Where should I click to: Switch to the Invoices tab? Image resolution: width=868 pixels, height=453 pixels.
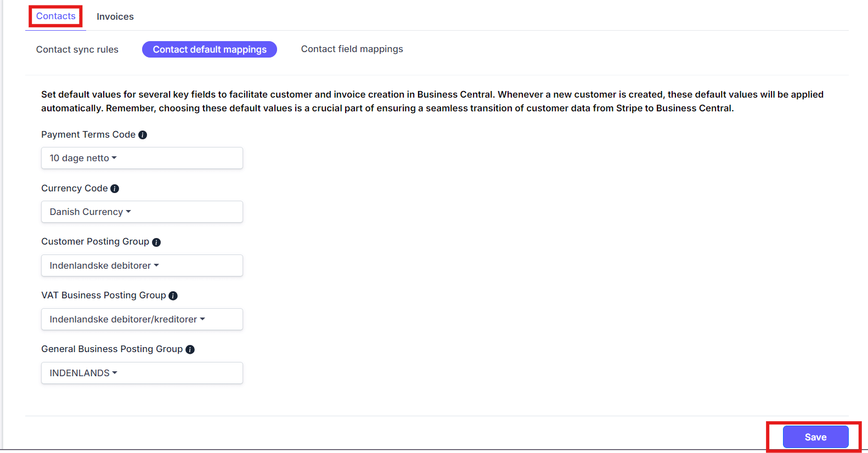pyautogui.click(x=115, y=16)
